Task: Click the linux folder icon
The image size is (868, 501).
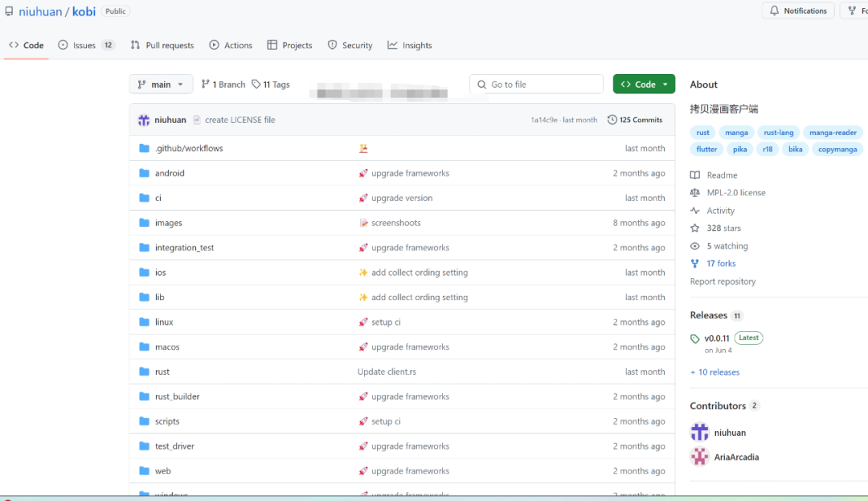Action: point(145,322)
